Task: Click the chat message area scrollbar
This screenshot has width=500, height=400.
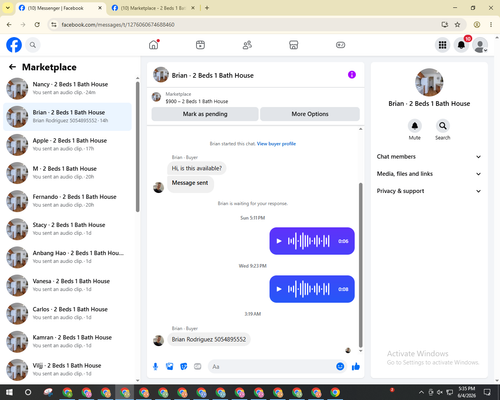Action: pyautogui.click(x=360, y=265)
